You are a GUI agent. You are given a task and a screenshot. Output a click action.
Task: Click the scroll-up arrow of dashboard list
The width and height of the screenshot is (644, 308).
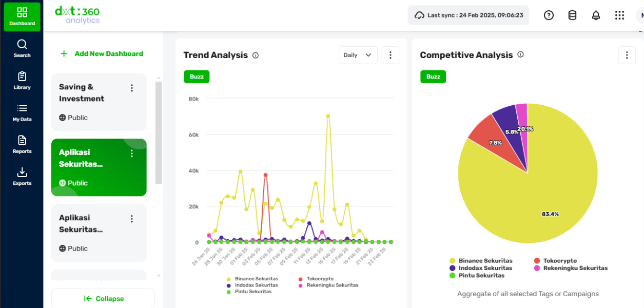(x=159, y=77)
